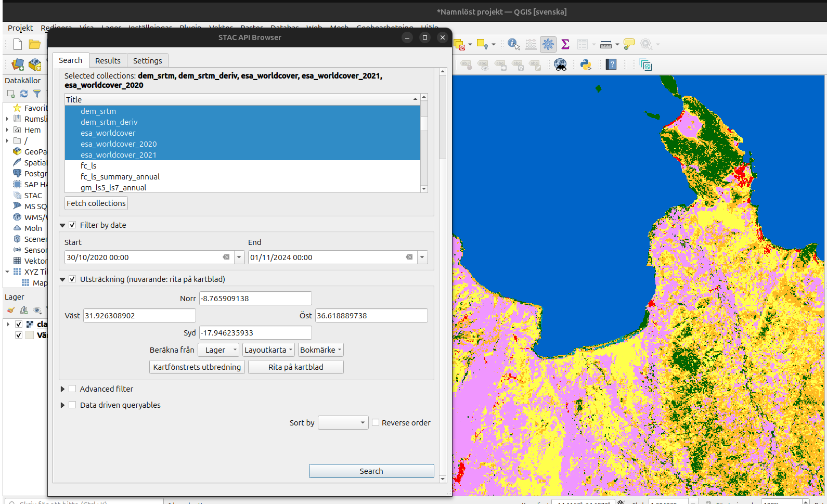Image resolution: width=827 pixels, height=504 pixels.
Task: Click the Manage Map Themes eye icon
Action: pyautogui.click(x=37, y=310)
